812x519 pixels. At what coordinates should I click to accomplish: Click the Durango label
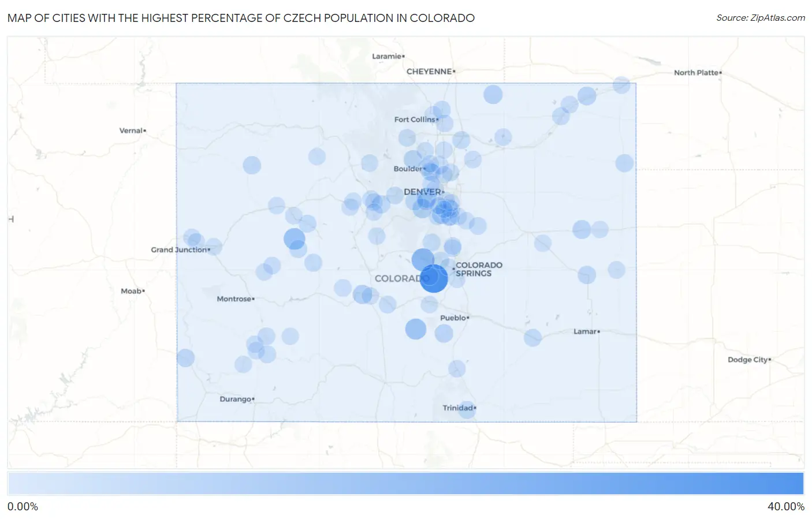click(235, 399)
